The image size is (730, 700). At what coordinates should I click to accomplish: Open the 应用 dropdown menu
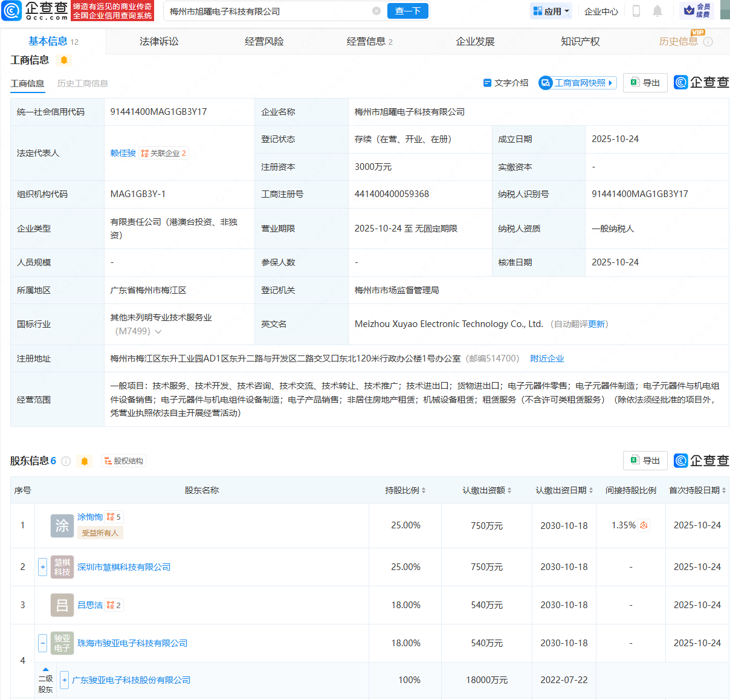click(x=551, y=10)
